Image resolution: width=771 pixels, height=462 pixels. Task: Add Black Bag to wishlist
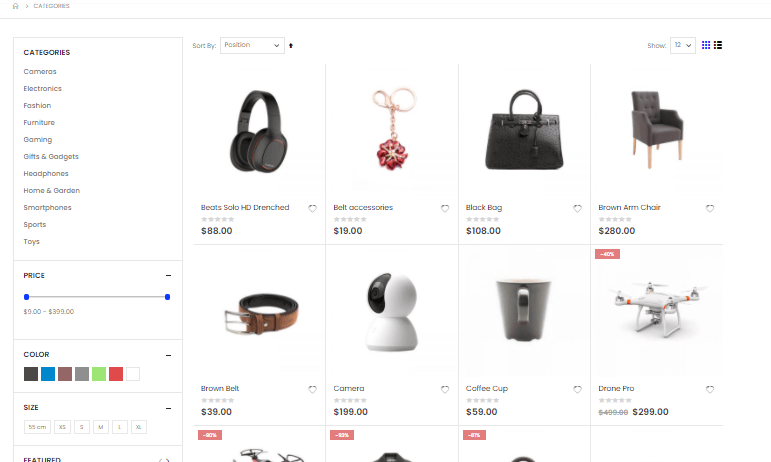click(577, 208)
